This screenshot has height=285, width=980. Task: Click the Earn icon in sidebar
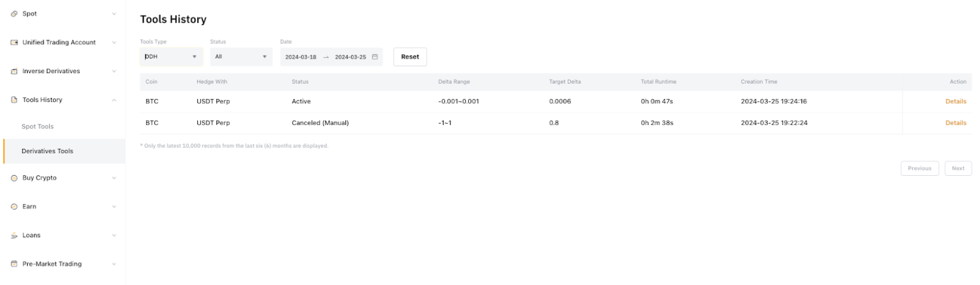pyautogui.click(x=14, y=207)
